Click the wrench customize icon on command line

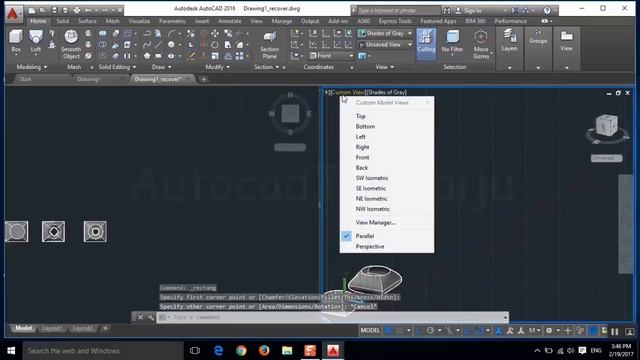pyautogui.click(x=151, y=317)
